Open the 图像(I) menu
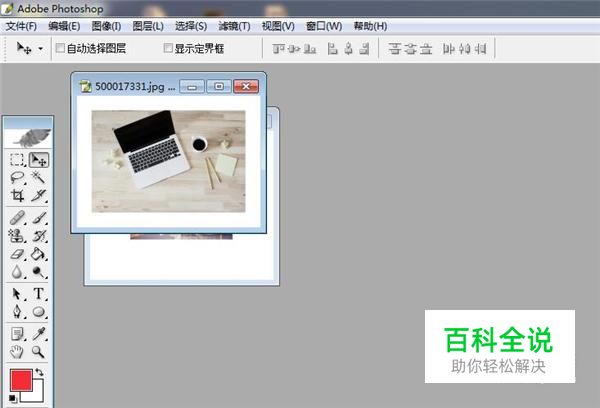The height and width of the screenshot is (408, 600). (x=106, y=26)
